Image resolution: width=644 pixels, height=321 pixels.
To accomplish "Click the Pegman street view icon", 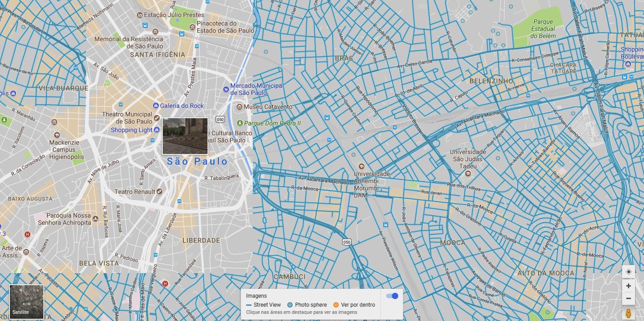I will pos(629,313).
